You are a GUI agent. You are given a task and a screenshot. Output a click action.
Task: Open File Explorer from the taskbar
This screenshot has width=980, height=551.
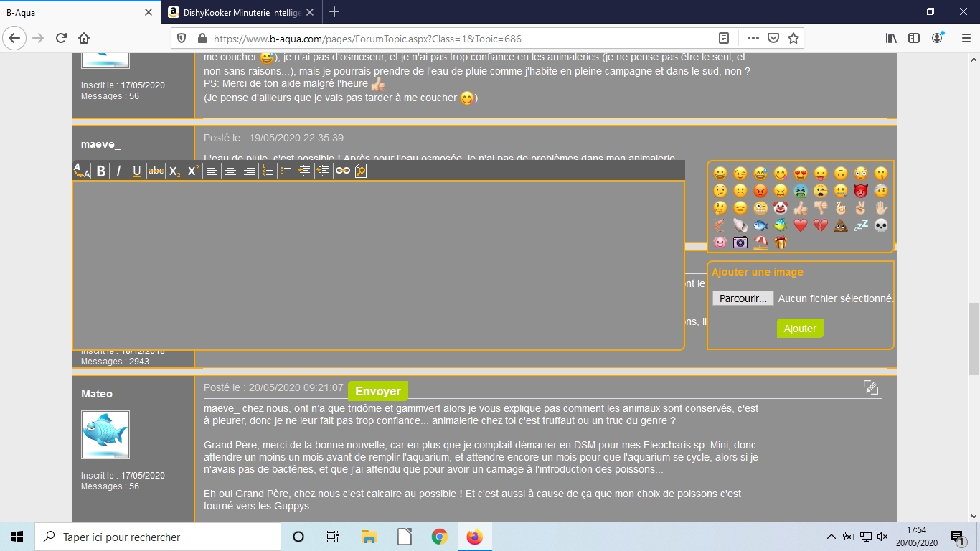point(369,537)
